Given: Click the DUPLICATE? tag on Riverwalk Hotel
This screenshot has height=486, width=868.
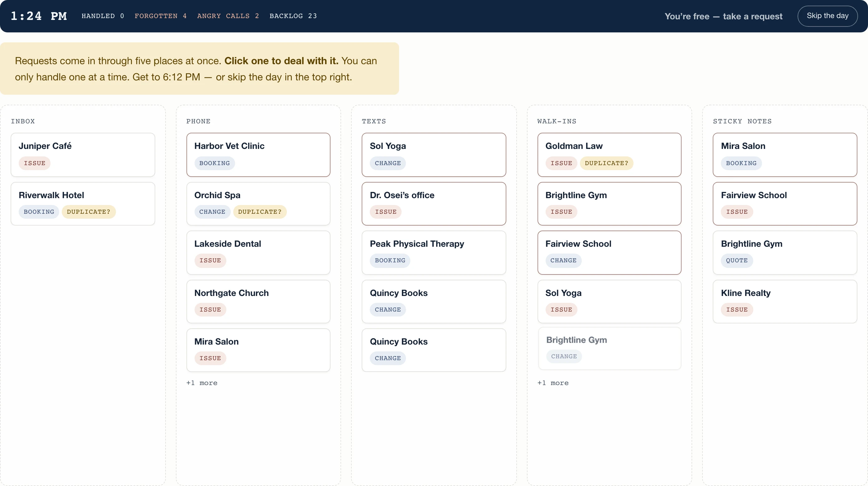Looking at the screenshot, I should point(89,212).
